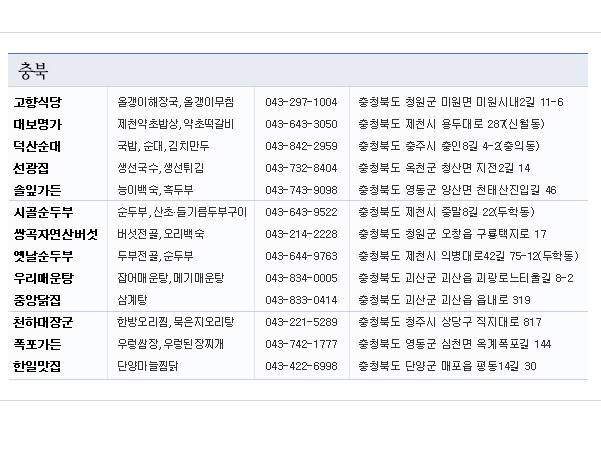Screen dimensions: 601x453
Task: Select restaurant name 옛날순두부
Action: tap(43, 256)
